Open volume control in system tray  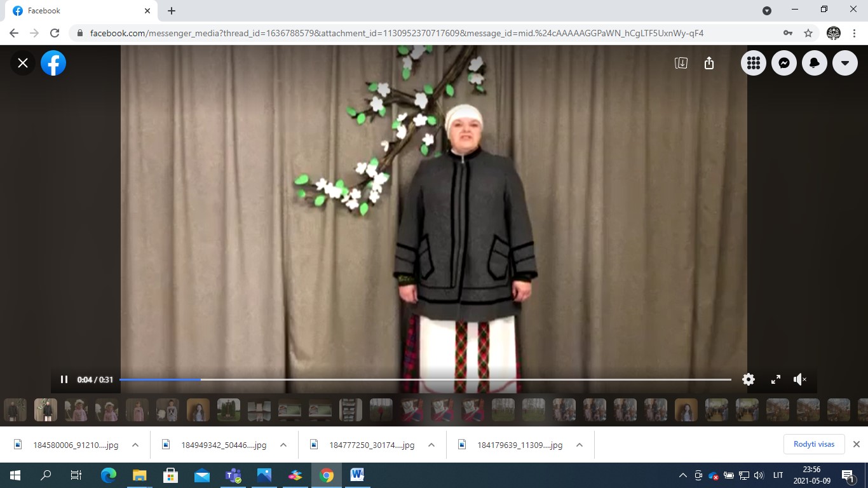pyautogui.click(x=758, y=475)
